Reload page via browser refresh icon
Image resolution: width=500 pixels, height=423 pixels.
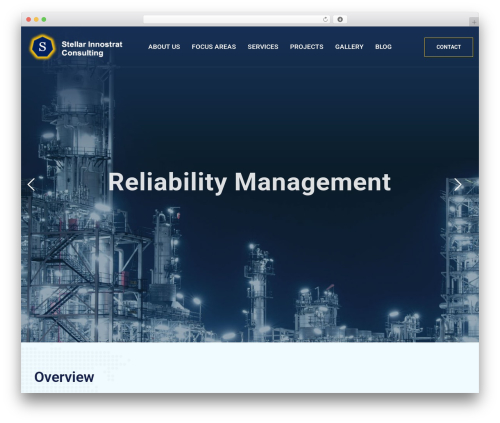325,19
